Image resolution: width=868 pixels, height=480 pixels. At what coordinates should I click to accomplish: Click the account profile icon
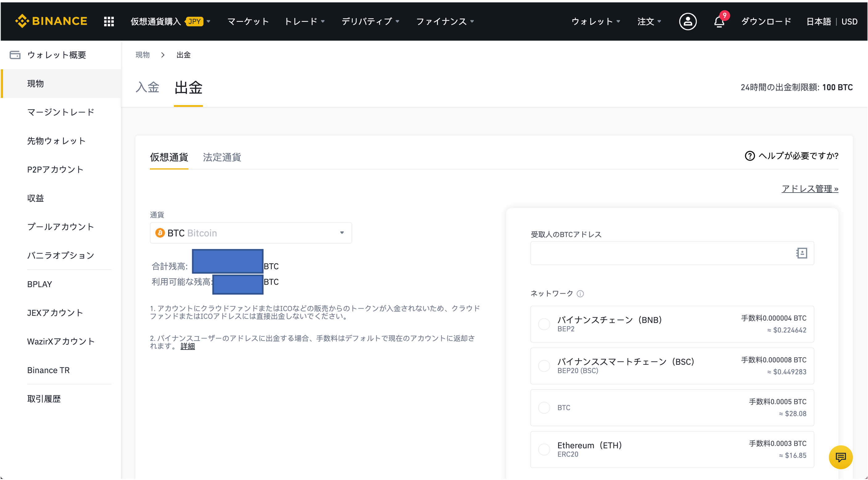pos(687,21)
